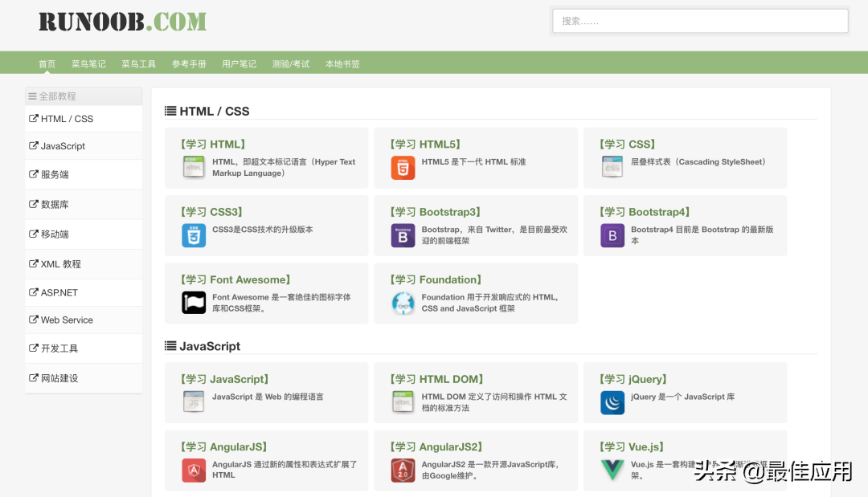Open JavaScript category in sidebar

[84, 146]
